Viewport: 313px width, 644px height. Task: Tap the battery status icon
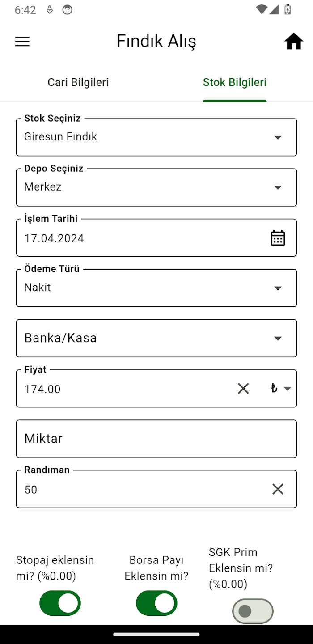[288, 10]
